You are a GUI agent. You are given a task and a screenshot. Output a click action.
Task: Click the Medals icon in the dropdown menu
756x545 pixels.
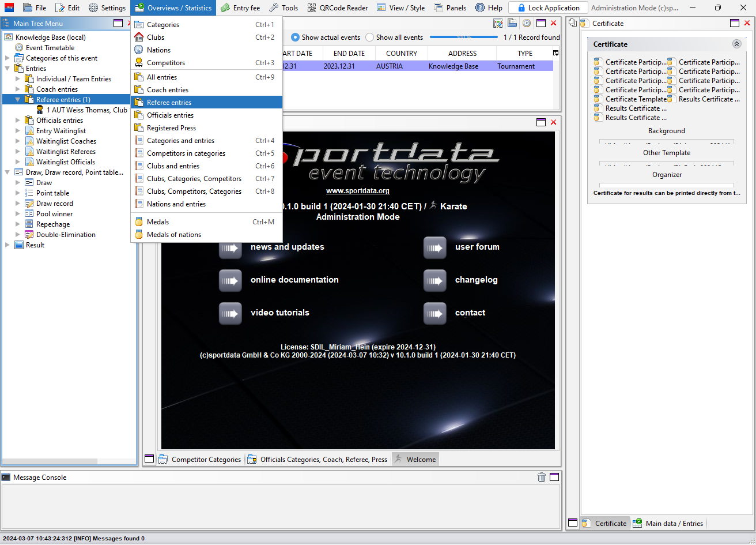click(139, 222)
